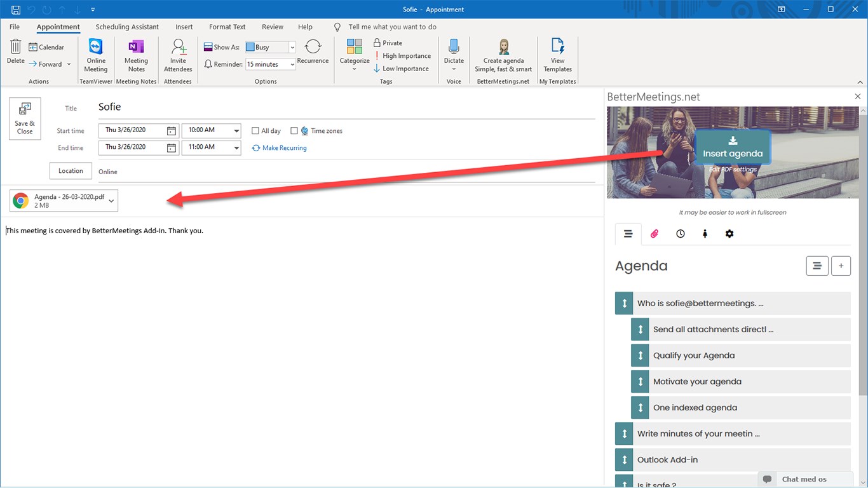Switch to the Scheduling Assistant tab
Screen dimensions: 868x488
[127, 27]
